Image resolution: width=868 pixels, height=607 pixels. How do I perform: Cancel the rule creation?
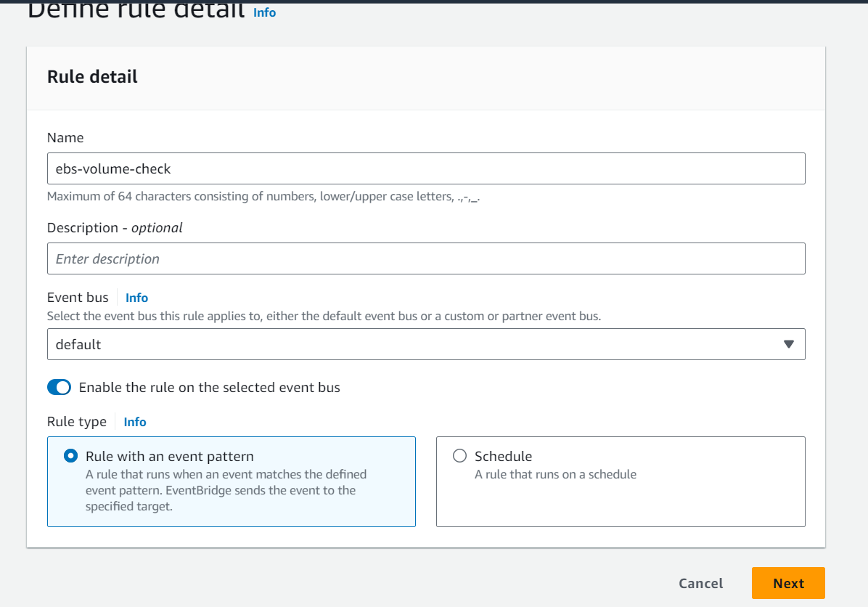[x=701, y=583]
